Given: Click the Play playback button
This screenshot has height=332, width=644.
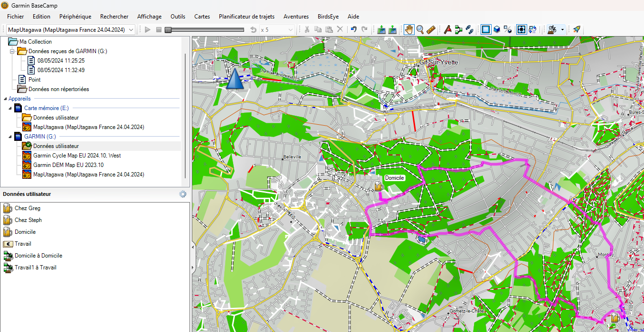Looking at the screenshot, I should (148, 29).
